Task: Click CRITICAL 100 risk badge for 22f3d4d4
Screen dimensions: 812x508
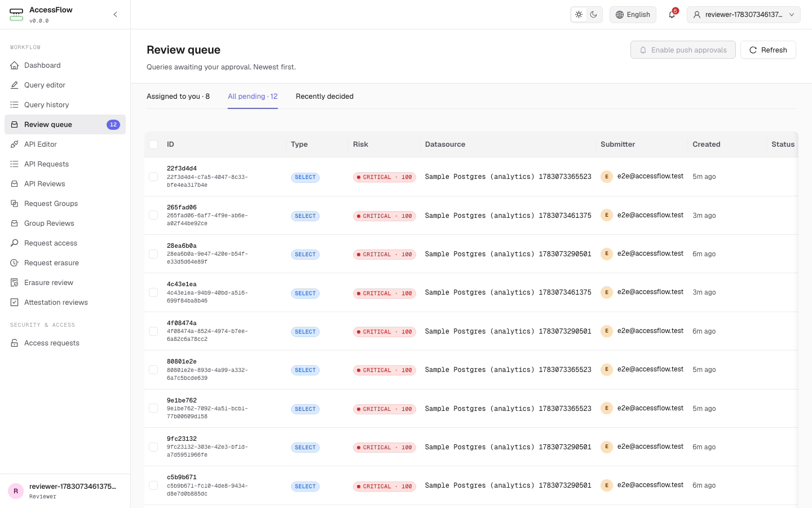Action: (x=385, y=177)
